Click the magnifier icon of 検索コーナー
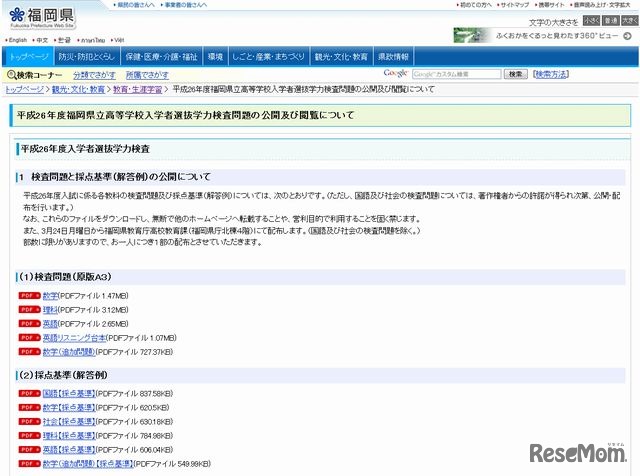The image size is (640, 476). (x=11, y=75)
